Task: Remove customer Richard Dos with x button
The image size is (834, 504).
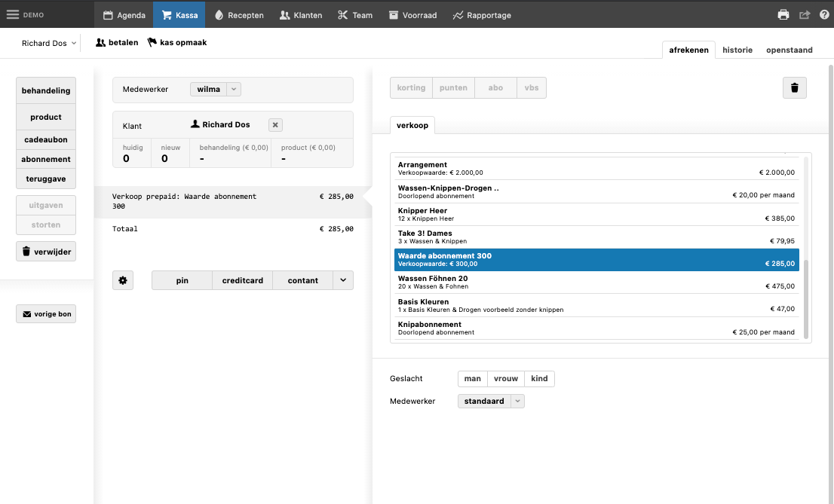Action: (x=275, y=125)
